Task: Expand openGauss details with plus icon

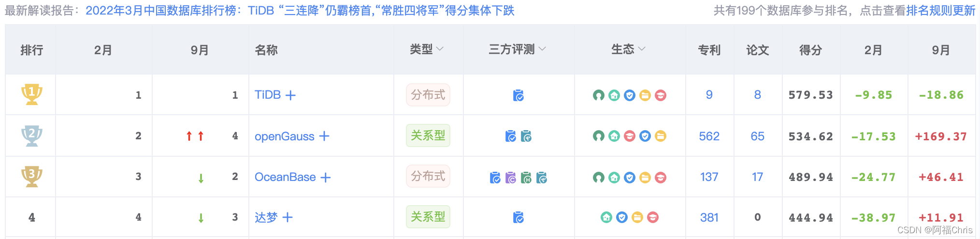Action: point(324,136)
